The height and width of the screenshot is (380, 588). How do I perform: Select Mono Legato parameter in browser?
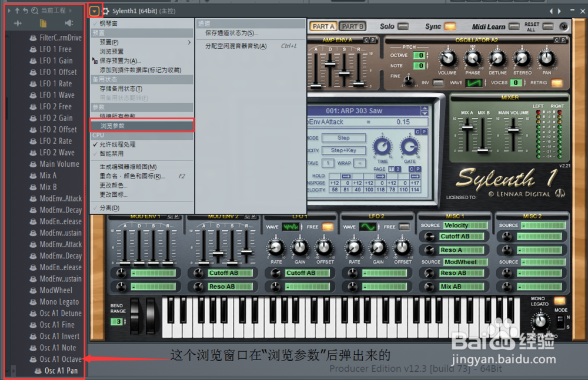pyautogui.click(x=54, y=302)
